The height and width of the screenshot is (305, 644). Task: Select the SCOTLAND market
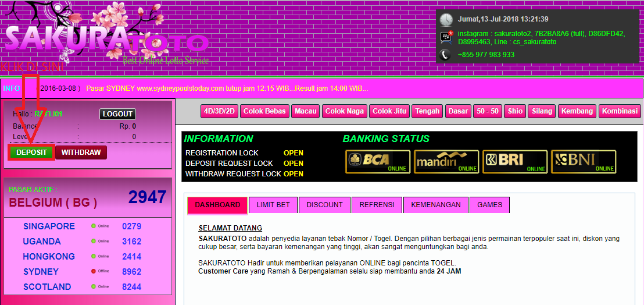point(47,287)
